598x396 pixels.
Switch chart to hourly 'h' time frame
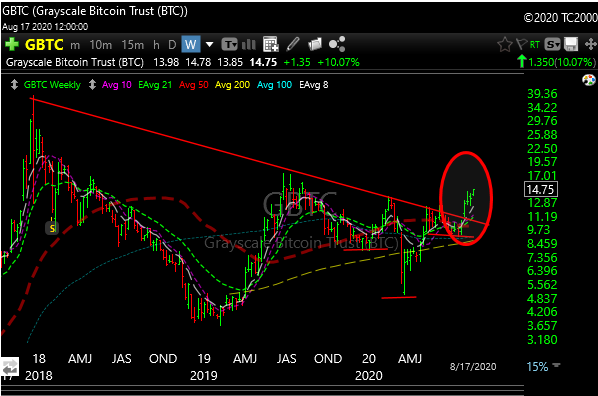pos(156,45)
